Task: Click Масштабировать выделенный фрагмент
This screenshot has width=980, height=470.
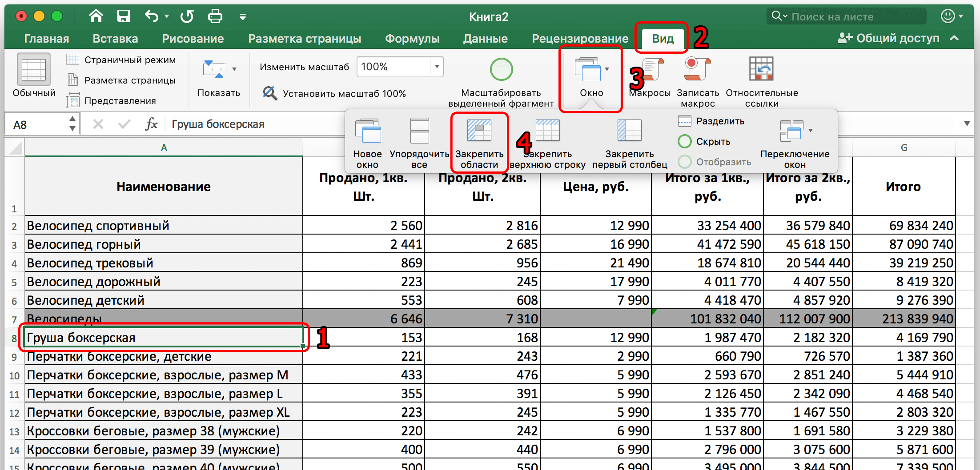Action: 501,83
